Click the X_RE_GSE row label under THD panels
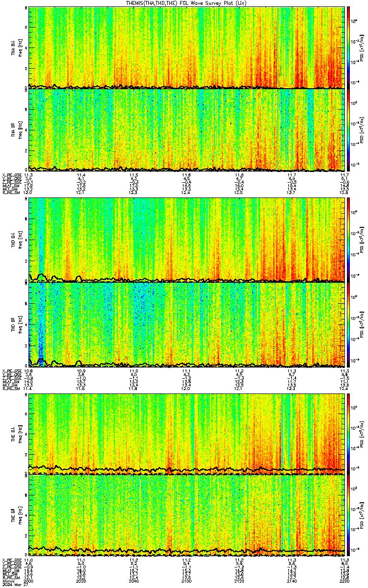 [11, 370]
